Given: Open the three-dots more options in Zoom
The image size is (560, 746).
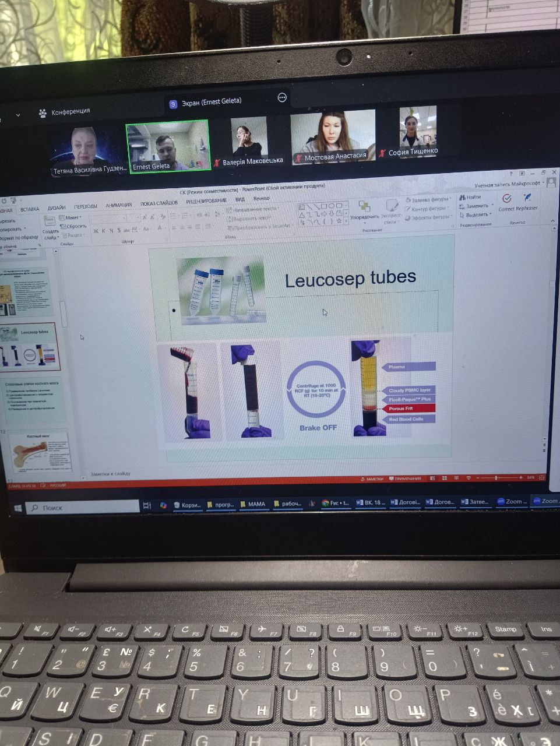Looking at the screenshot, I should point(282,98).
